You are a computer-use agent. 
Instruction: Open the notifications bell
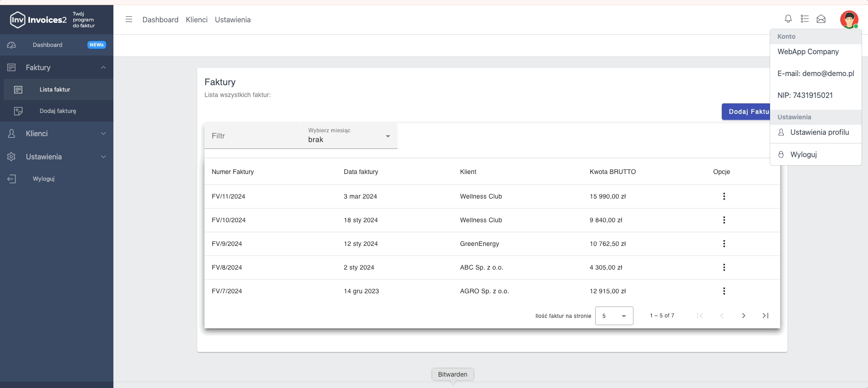tap(788, 19)
